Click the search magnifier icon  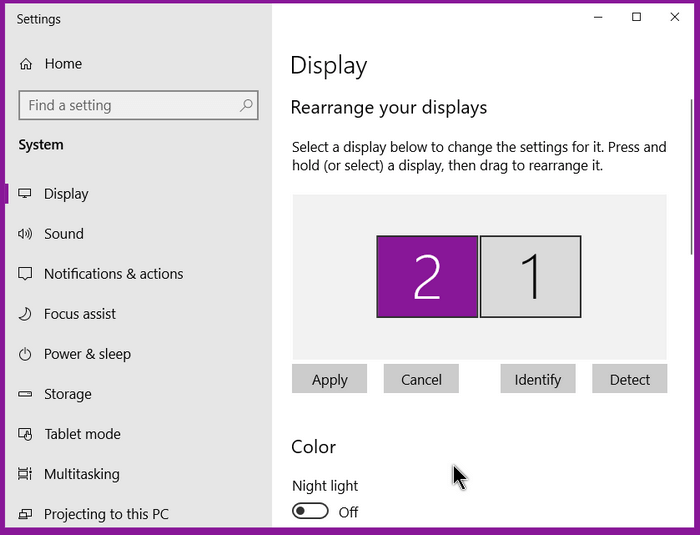[246, 105]
